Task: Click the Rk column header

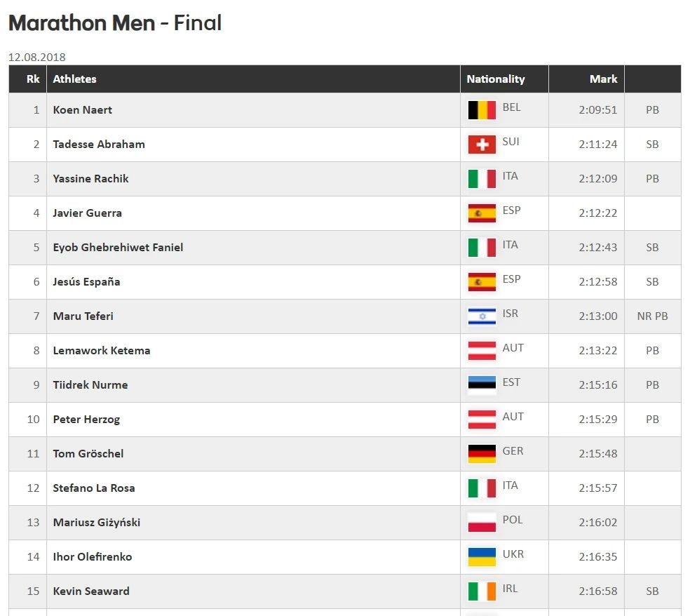Action: click(x=33, y=79)
